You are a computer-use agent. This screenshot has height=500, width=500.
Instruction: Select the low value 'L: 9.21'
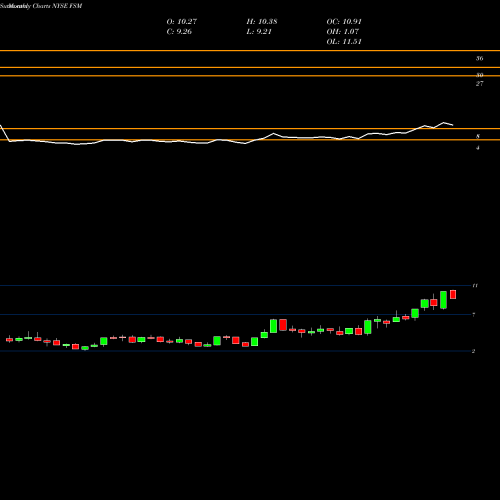click(259, 32)
